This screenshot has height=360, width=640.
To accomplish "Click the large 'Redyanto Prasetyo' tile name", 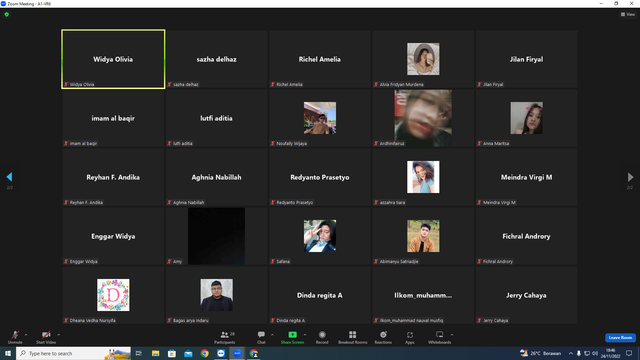I will point(320,177).
